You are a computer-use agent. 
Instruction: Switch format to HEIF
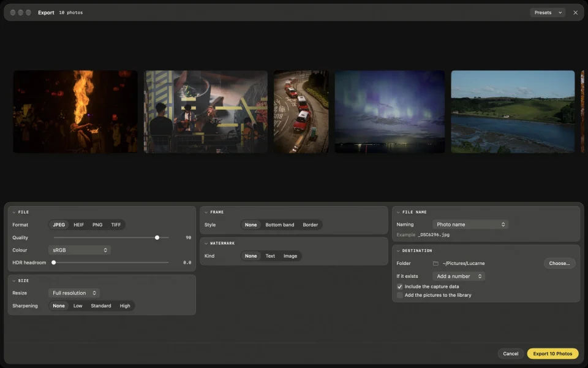(79, 224)
